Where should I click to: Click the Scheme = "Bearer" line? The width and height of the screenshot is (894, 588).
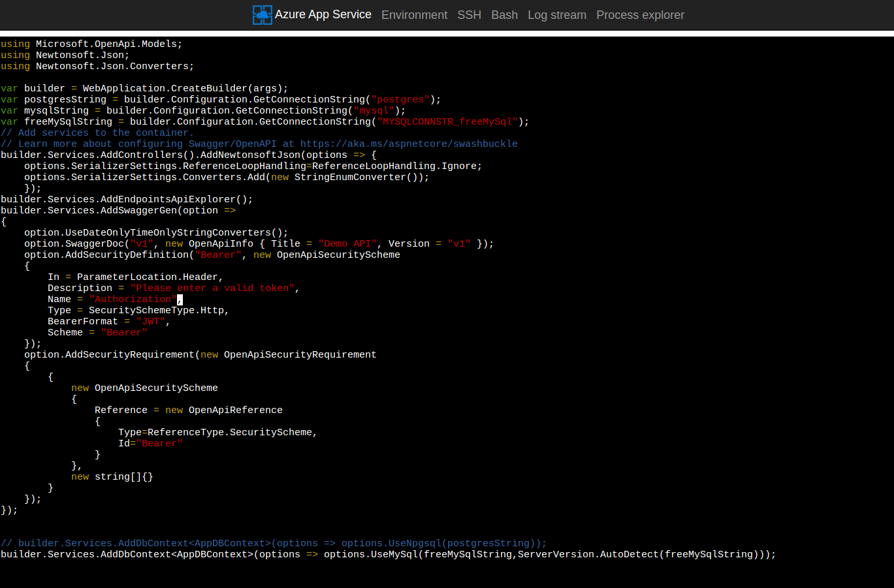click(97, 332)
